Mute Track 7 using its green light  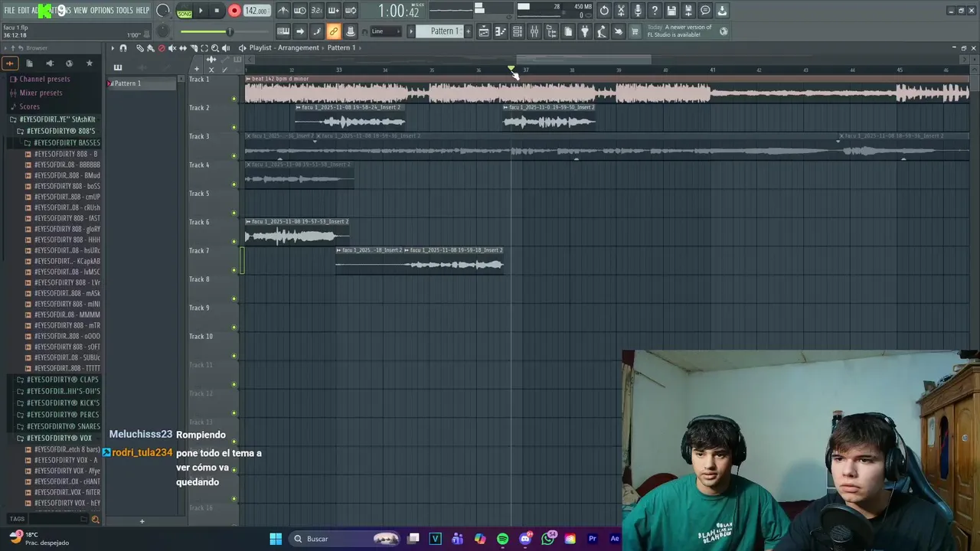234,270
